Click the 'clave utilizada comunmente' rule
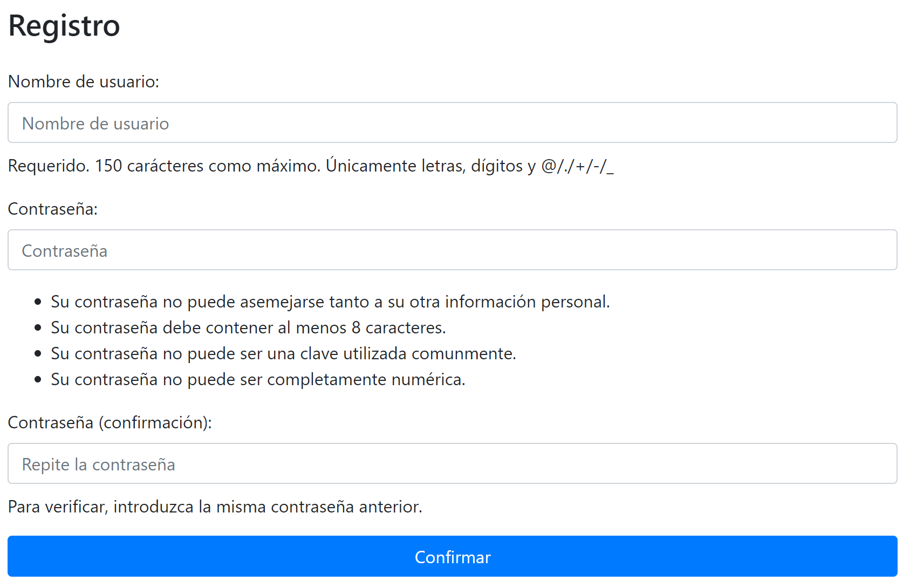 pos(284,353)
